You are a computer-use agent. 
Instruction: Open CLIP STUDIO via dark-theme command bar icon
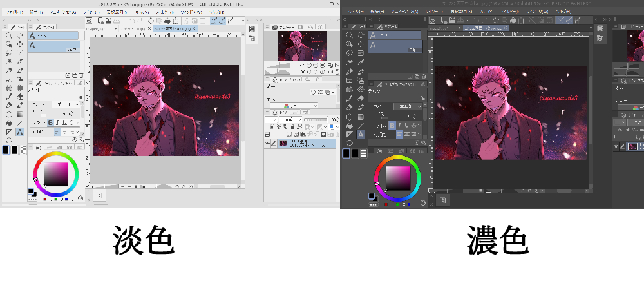(431, 20)
